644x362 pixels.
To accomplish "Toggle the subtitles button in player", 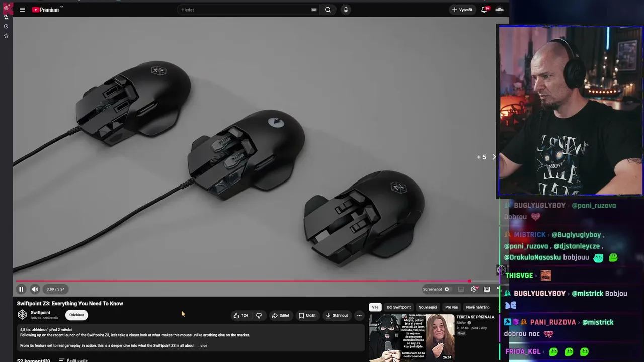I will coord(461,289).
